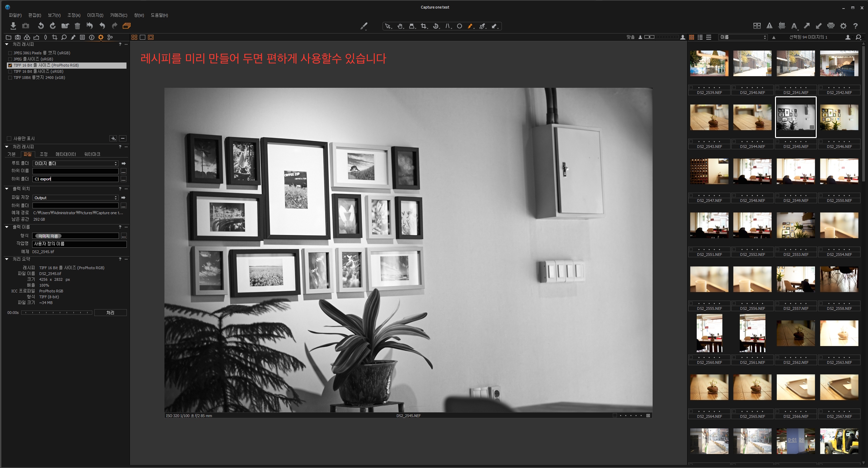Click the Import images icon
868x468 pixels.
click(x=13, y=26)
